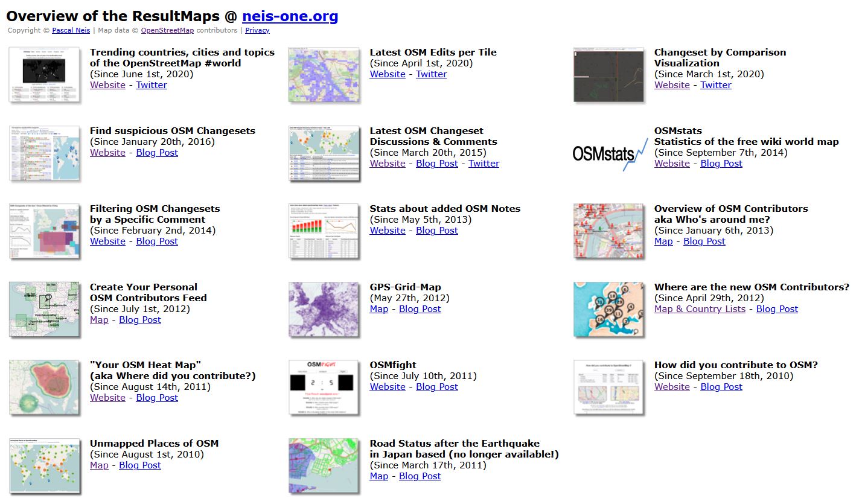The image size is (862, 504).
Task: Open Blog Post for Filtering OSM Changesets
Action: tap(157, 241)
